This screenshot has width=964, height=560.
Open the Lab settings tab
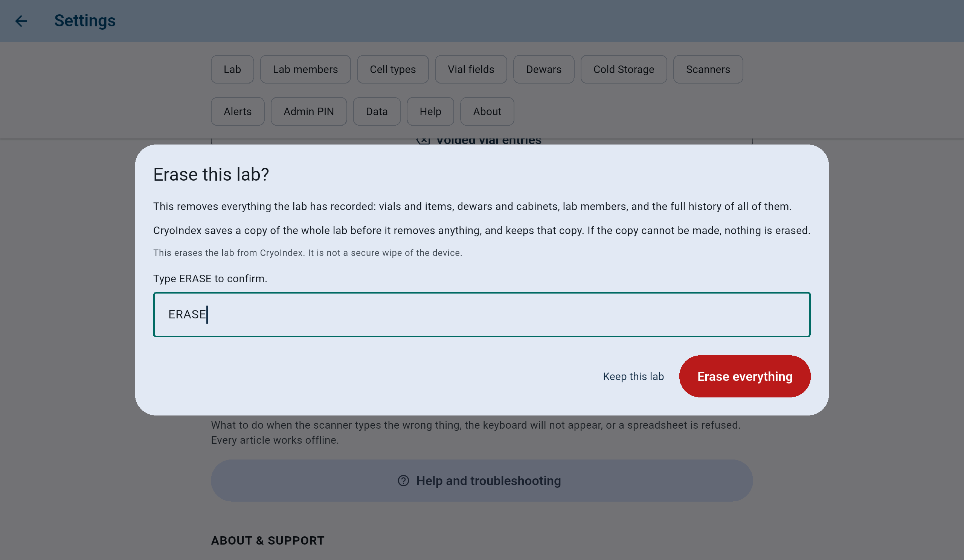point(232,69)
